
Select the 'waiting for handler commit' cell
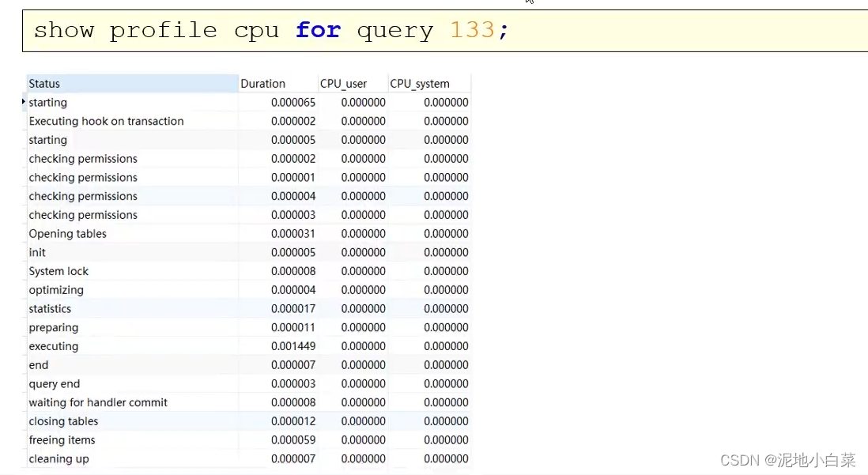[x=132, y=402]
